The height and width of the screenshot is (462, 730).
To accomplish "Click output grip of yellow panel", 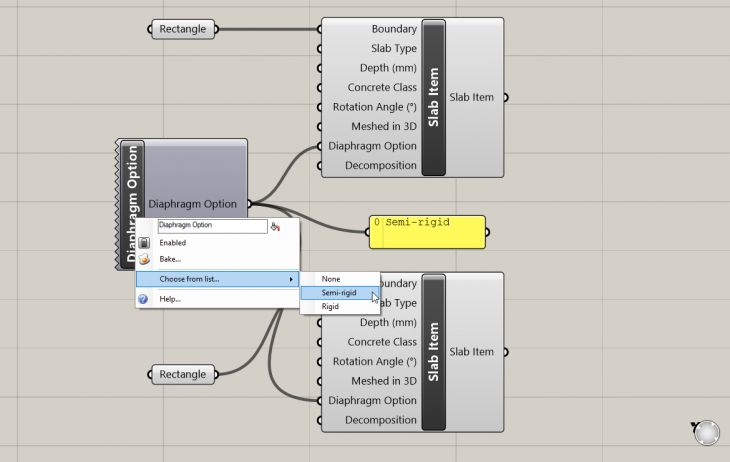I will point(487,232).
